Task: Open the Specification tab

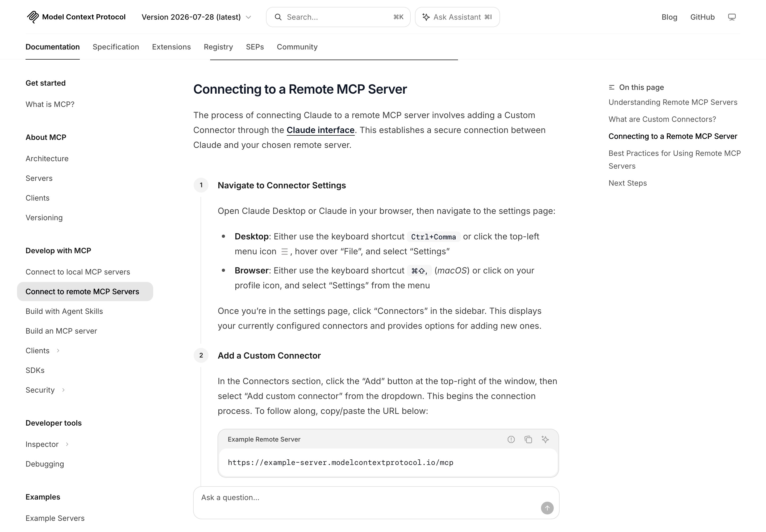Action: 116,47
